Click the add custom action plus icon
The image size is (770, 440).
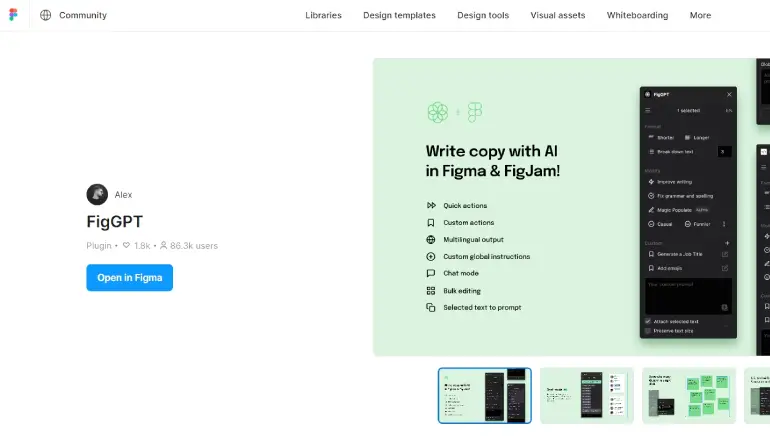727,243
